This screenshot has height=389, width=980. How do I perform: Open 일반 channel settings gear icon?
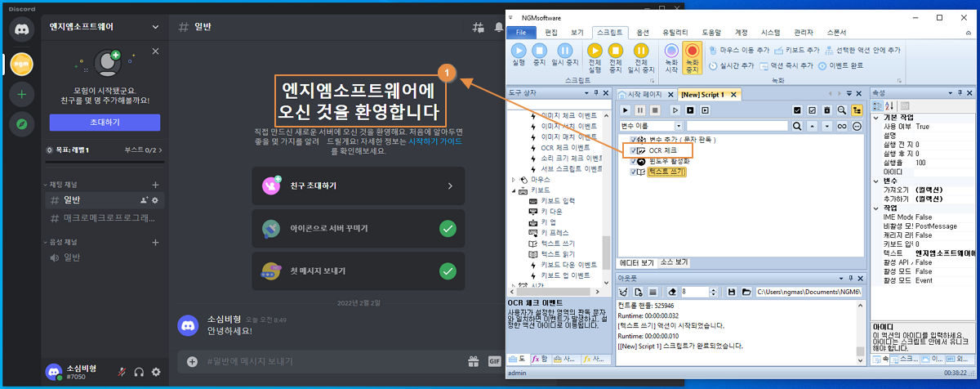coord(155,200)
